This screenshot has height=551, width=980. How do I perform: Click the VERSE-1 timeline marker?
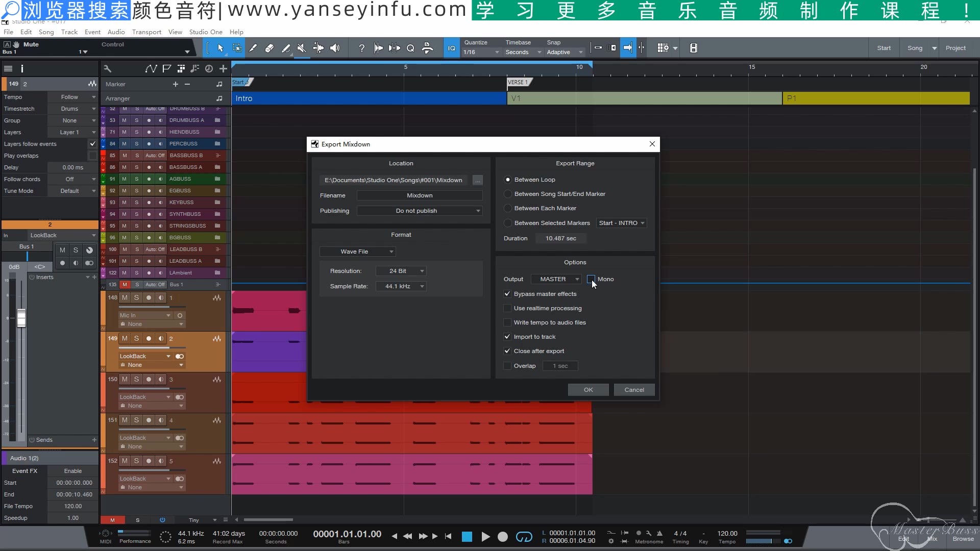pos(518,82)
